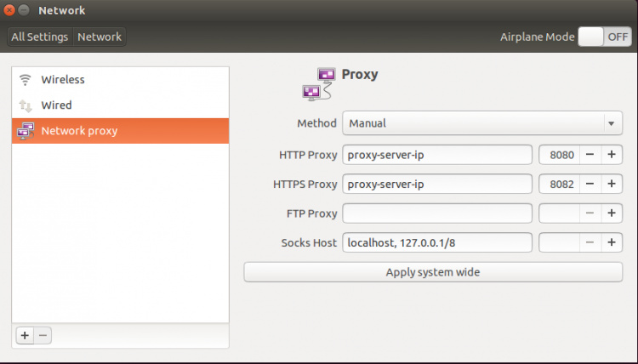The image size is (638, 364).
Task: Add a connection with the plus button
Action: [25, 335]
